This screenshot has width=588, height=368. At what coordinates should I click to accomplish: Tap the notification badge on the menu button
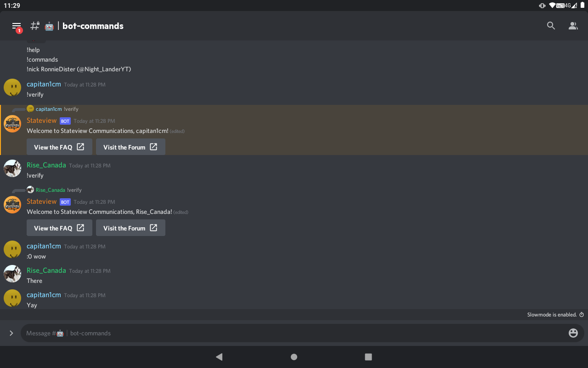point(19,30)
